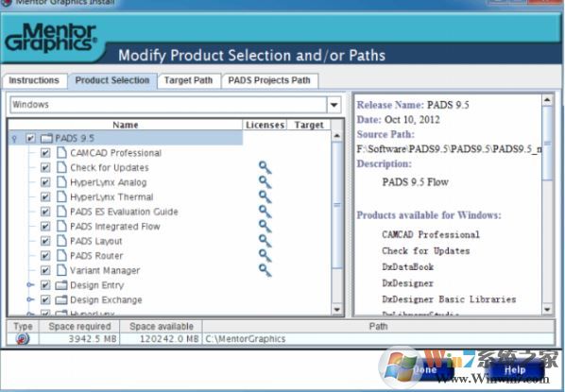
Task: Toggle the Design Entry checkbox
Action: [45, 285]
